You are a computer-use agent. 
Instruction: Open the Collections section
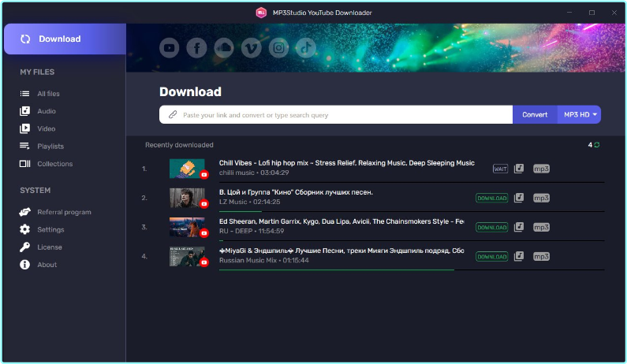click(x=54, y=164)
